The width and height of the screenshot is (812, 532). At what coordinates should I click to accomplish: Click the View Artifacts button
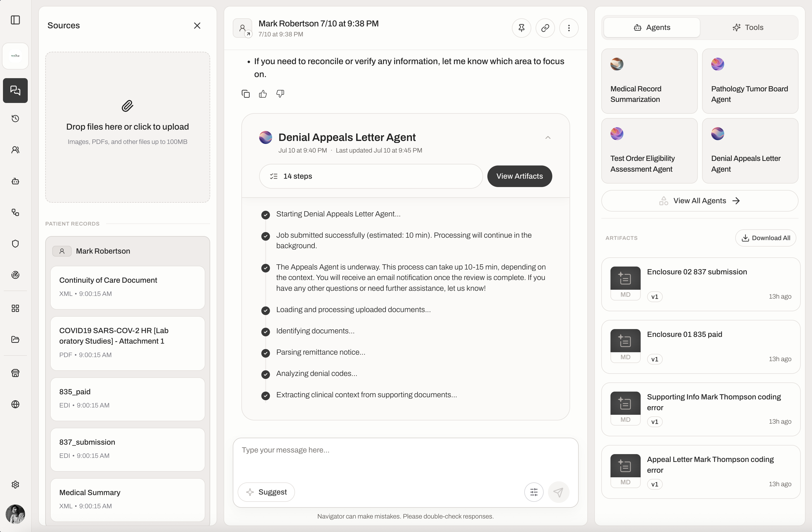[x=520, y=177]
